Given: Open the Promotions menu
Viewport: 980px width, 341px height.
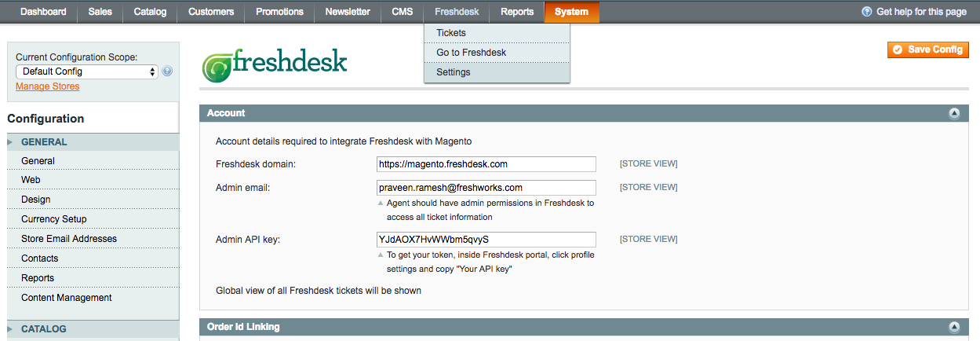Looking at the screenshot, I should pos(279,12).
